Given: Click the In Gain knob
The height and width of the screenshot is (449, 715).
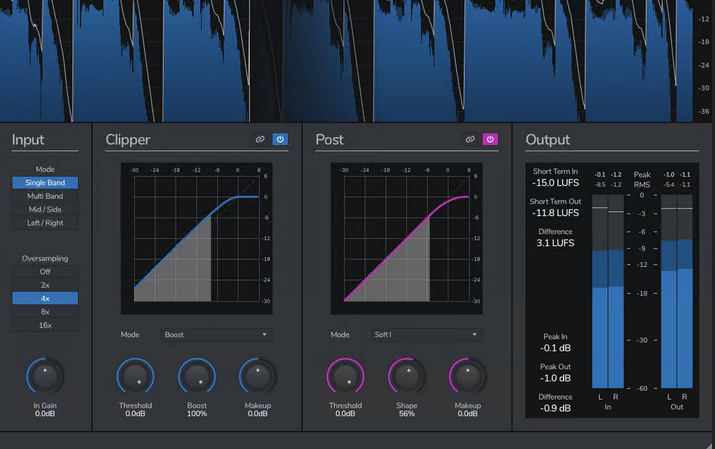Looking at the screenshot, I should [x=45, y=376].
